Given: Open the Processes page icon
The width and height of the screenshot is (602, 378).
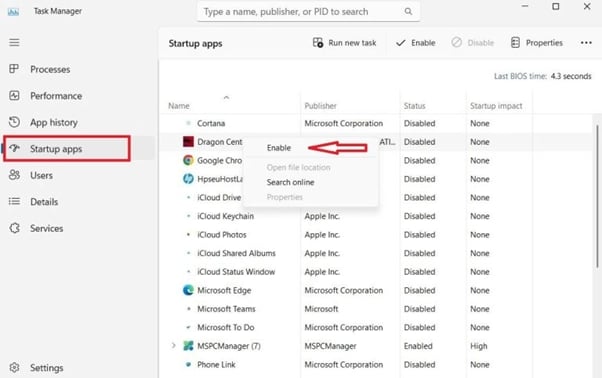Looking at the screenshot, I should [14, 69].
